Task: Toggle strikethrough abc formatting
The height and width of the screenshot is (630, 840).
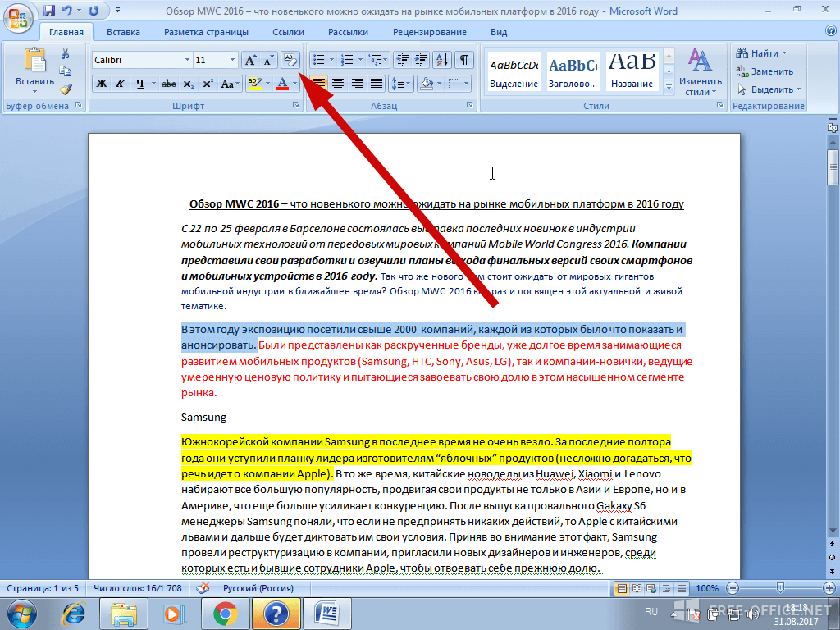Action: coord(169,84)
